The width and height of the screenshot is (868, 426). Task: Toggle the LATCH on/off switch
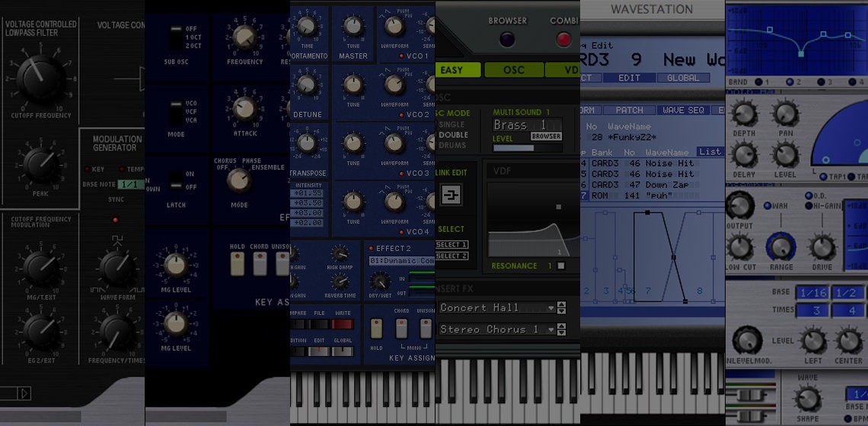(176, 180)
